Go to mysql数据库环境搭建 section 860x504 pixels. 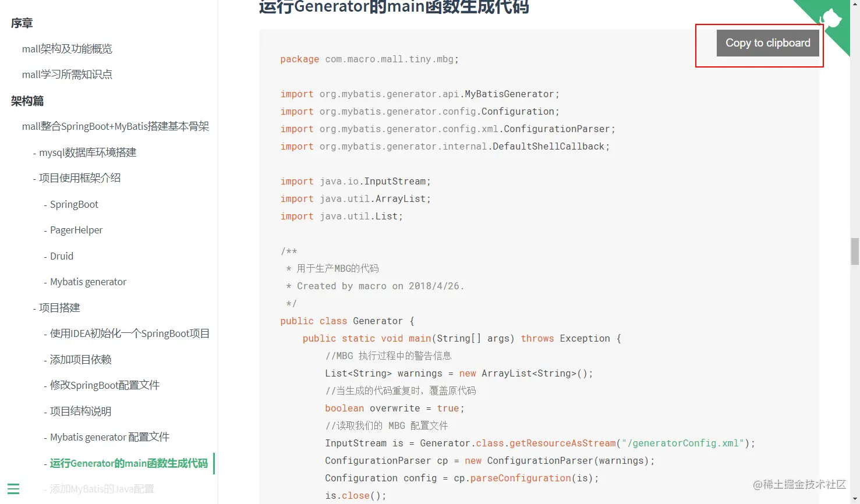(87, 152)
